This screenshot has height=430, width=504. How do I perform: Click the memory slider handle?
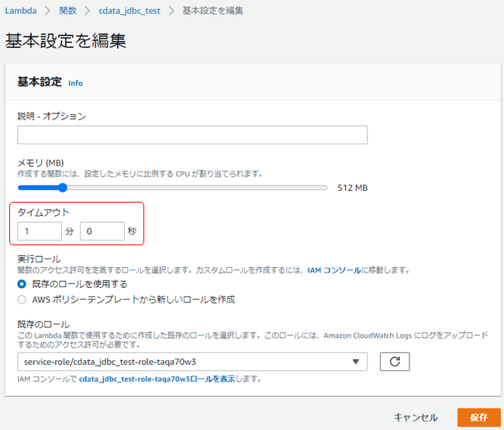(x=63, y=188)
